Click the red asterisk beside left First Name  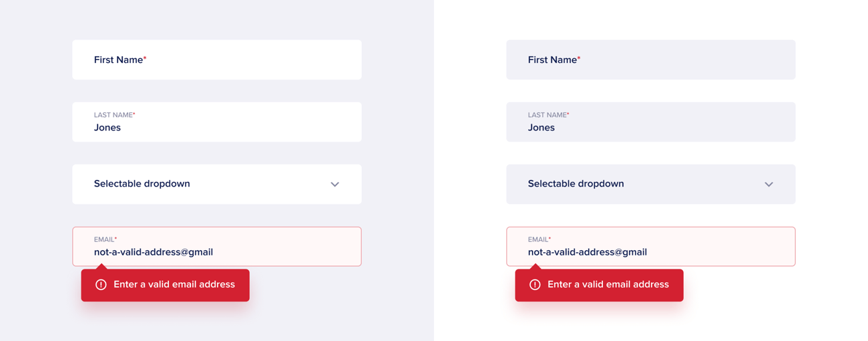point(145,58)
